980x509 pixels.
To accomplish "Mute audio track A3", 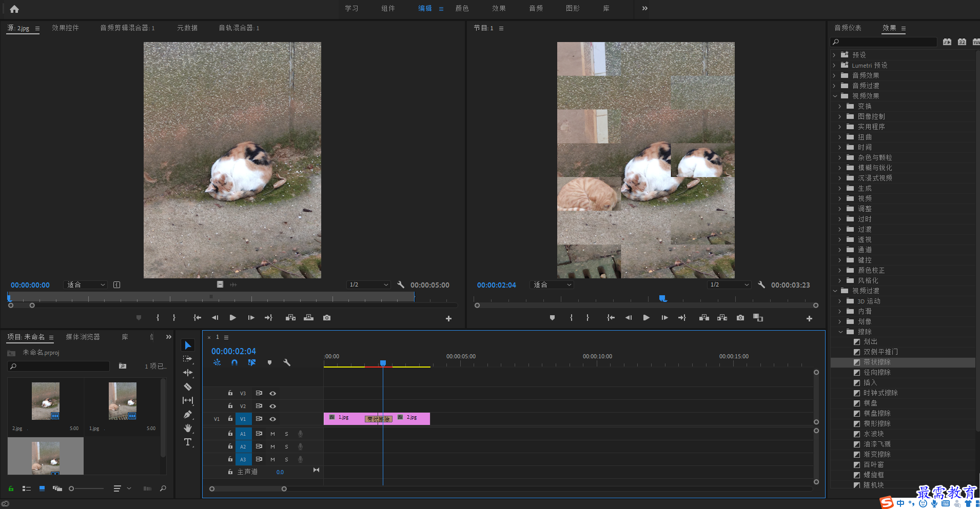I will 272,459.
